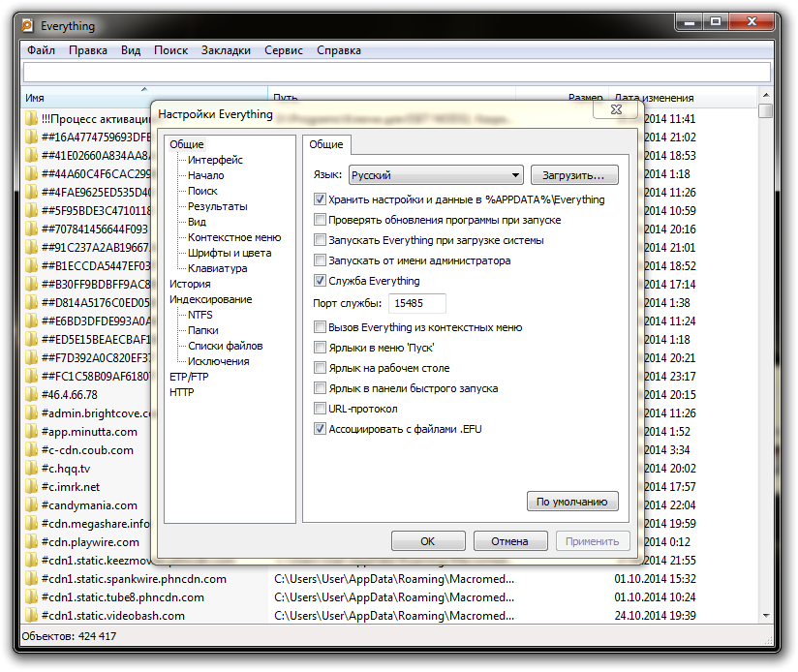This screenshot has height=672, width=798.
Task: Click folder icon beside #cdn.playwire.com
Action: pos(32,542)
